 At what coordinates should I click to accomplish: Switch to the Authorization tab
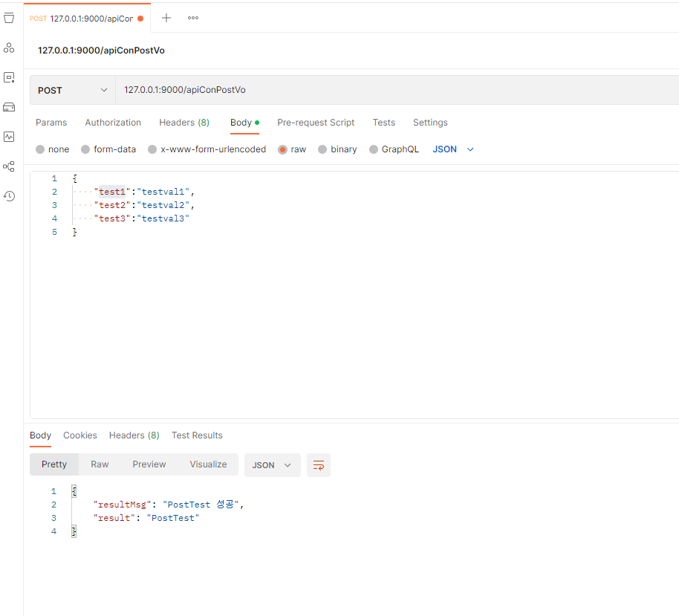click(x=113, y=123)
